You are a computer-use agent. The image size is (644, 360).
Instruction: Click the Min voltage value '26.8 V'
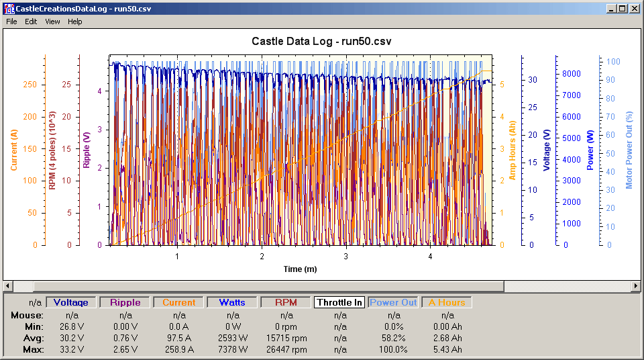pyautogui.click(x=72, y=326)
